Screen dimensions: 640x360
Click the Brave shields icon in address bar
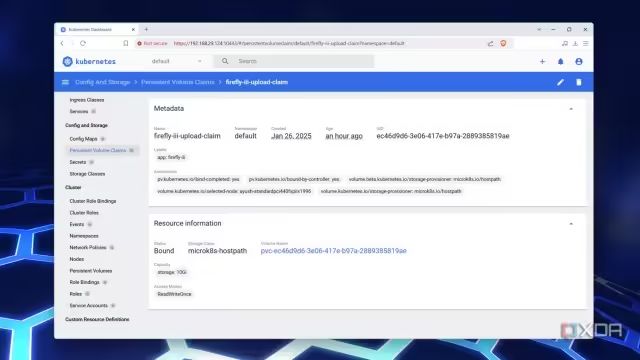(503, 43)
